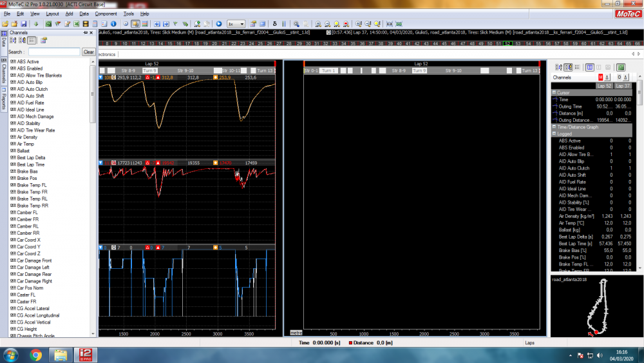Click the MoTeC logo button
Screen dimensions: 644x363
point(628,14)
